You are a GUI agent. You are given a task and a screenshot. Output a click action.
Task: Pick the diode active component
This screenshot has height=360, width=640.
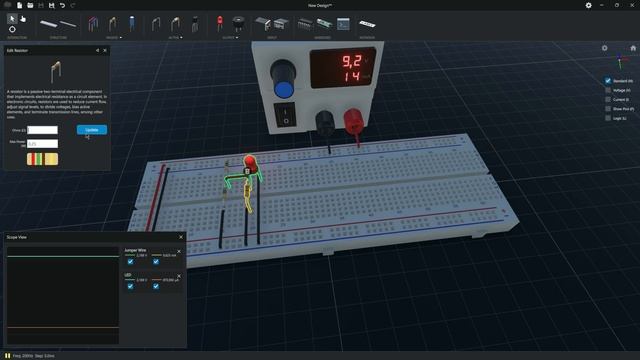(156, 24)
